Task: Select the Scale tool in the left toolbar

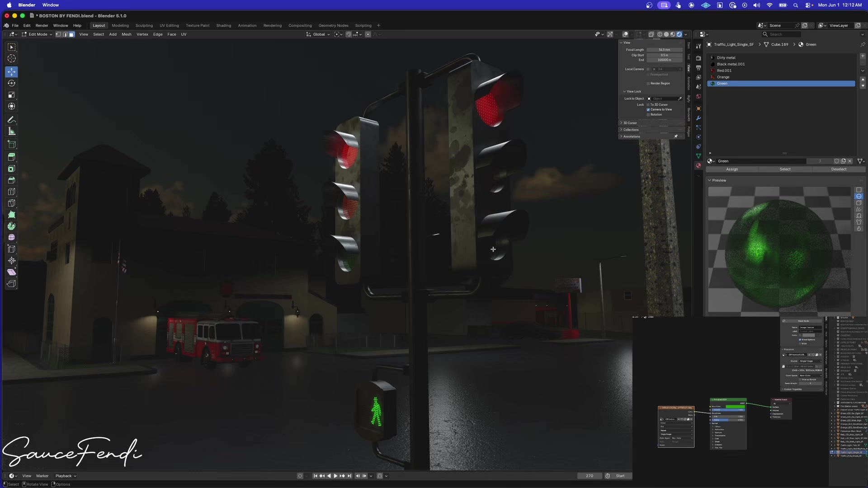Action: tap(12, 95)
